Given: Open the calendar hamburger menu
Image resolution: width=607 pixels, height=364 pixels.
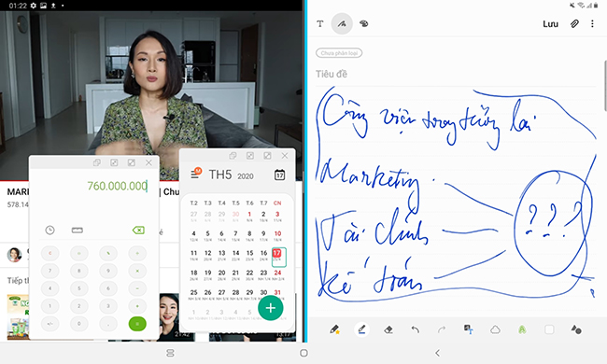Looking at the screenshot, I should click(195, 175).
